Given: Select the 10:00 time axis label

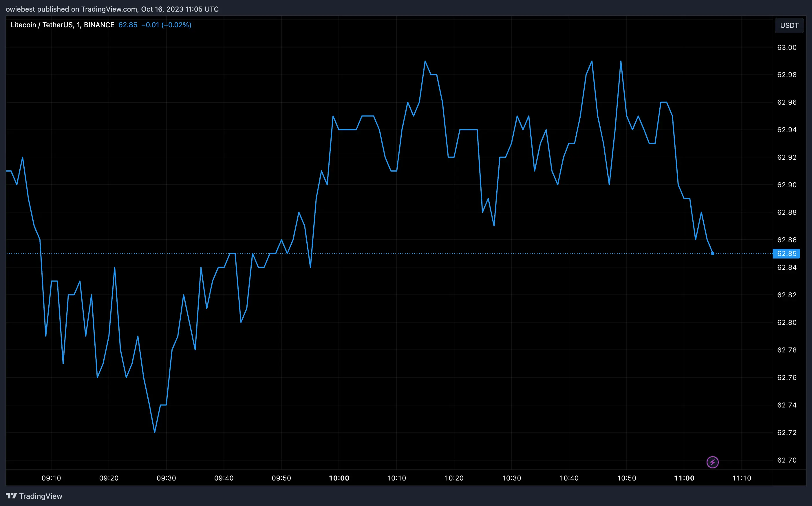Looking at the screenshot, I should pos(339,478).
